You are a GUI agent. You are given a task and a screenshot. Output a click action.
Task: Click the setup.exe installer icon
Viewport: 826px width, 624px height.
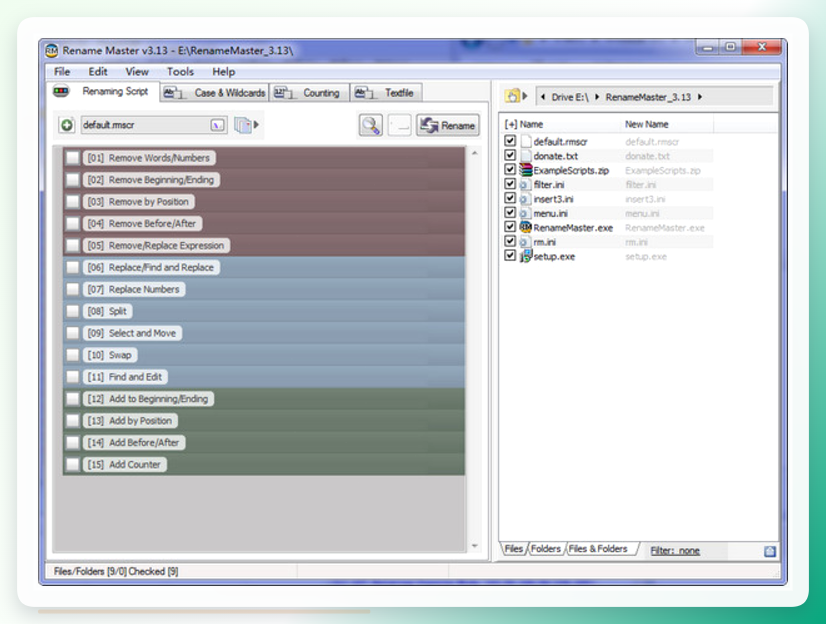(526, 256)
